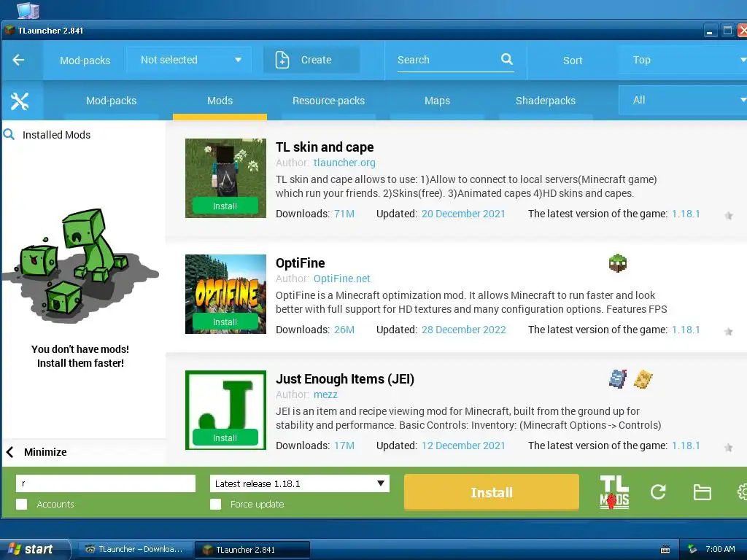
Task: Click the TLauncher 2.841 taskbar button
Action: click(x=252, y=550)
